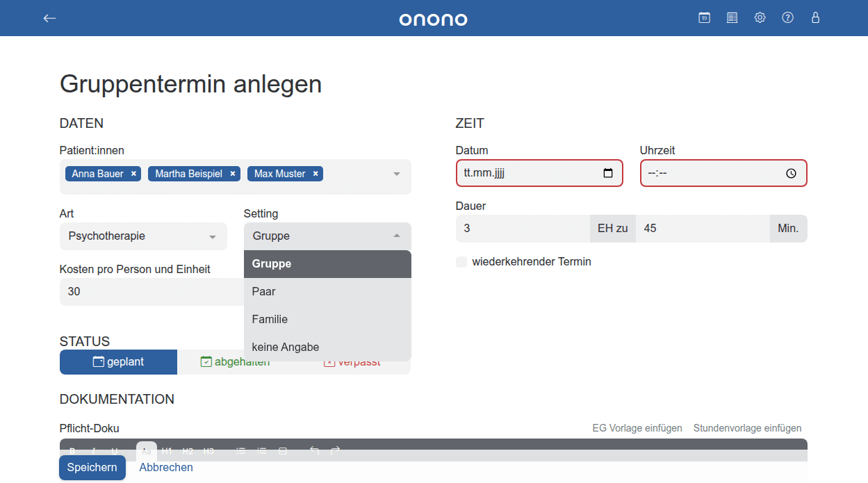
Task: Undo the last change in the editor
Action: (x=314, y=450)
